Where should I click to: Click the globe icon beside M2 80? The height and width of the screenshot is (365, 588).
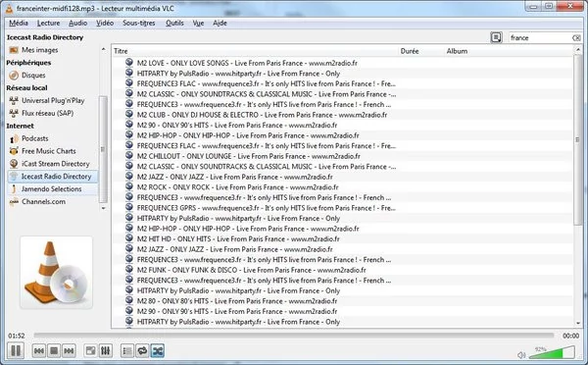pos(129,300)
